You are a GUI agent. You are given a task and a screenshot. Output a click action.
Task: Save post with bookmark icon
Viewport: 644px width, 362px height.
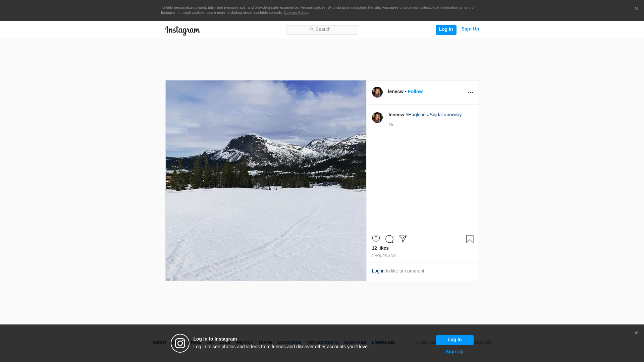470,239
